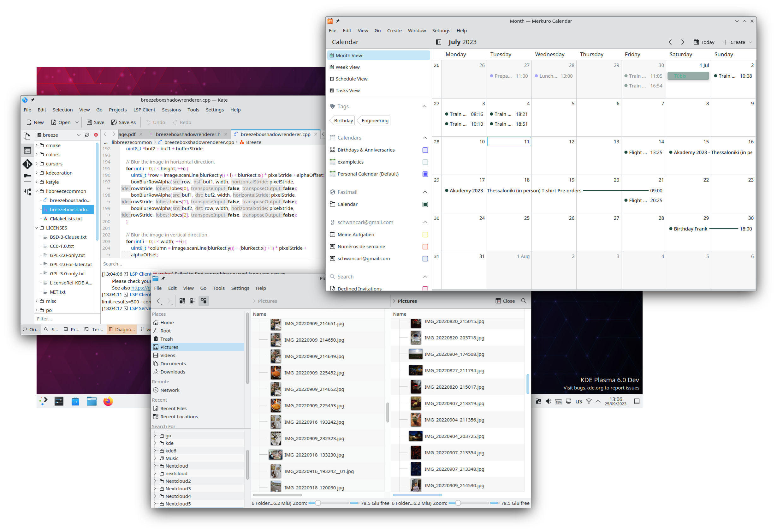
Task: Click the Schedule View icon in sidebar
Action: [332, 78]
